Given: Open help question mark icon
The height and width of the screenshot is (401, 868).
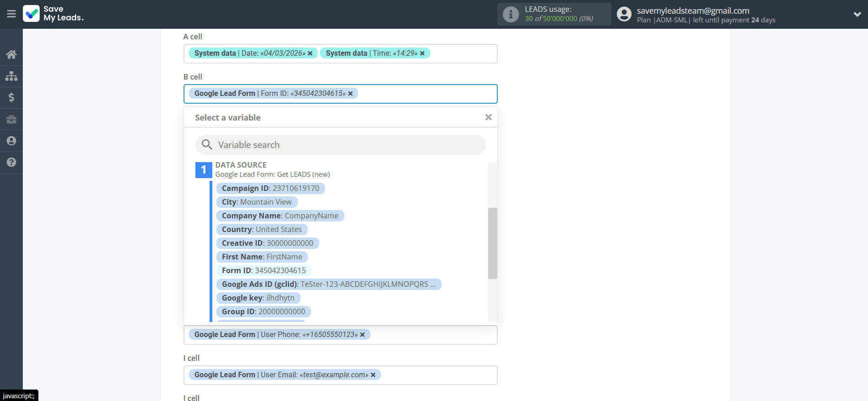Looking at the screenshot, I should (11, 162).
